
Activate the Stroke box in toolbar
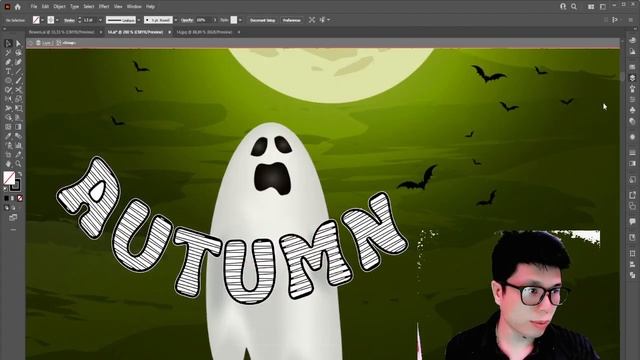(15, 185)
